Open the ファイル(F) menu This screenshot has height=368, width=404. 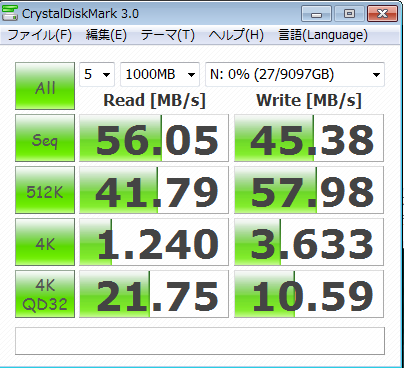(x=39, y=35)
